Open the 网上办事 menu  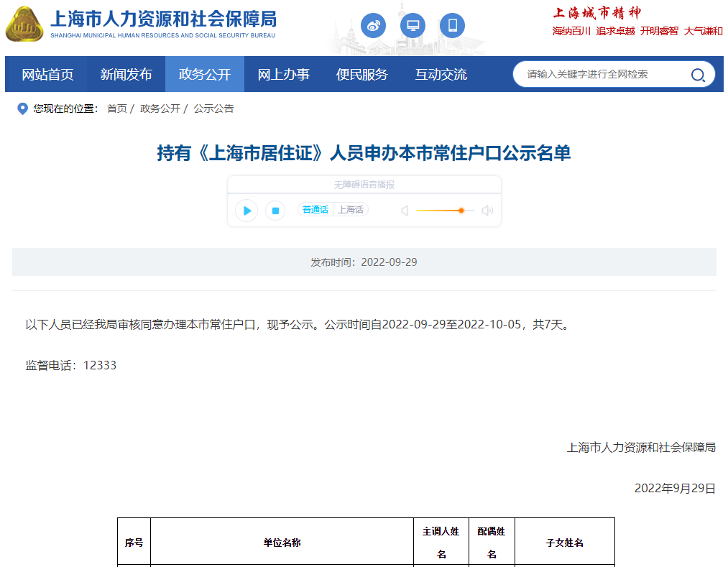[284, 74]
